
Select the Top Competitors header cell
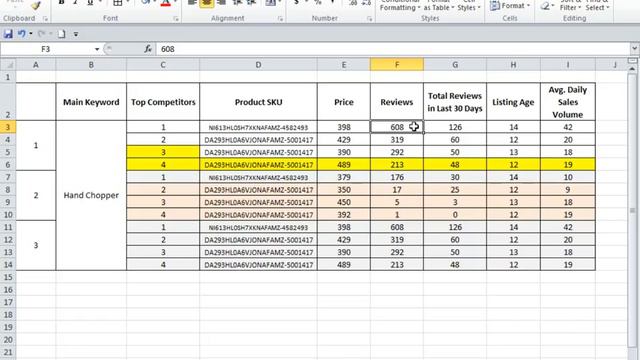163,102
